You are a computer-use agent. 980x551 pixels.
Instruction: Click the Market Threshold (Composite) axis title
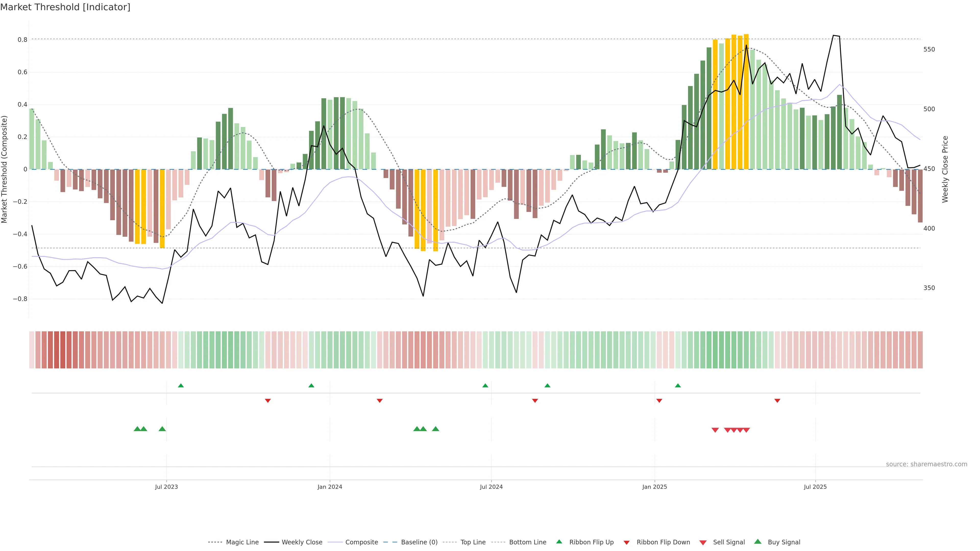(x=5, y=169)
